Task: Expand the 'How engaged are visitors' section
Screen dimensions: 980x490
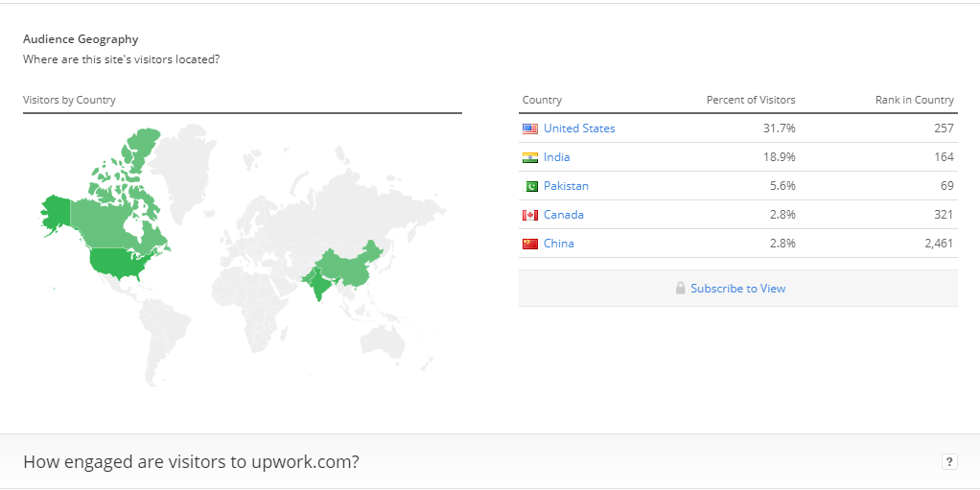Action: (490, 462)
